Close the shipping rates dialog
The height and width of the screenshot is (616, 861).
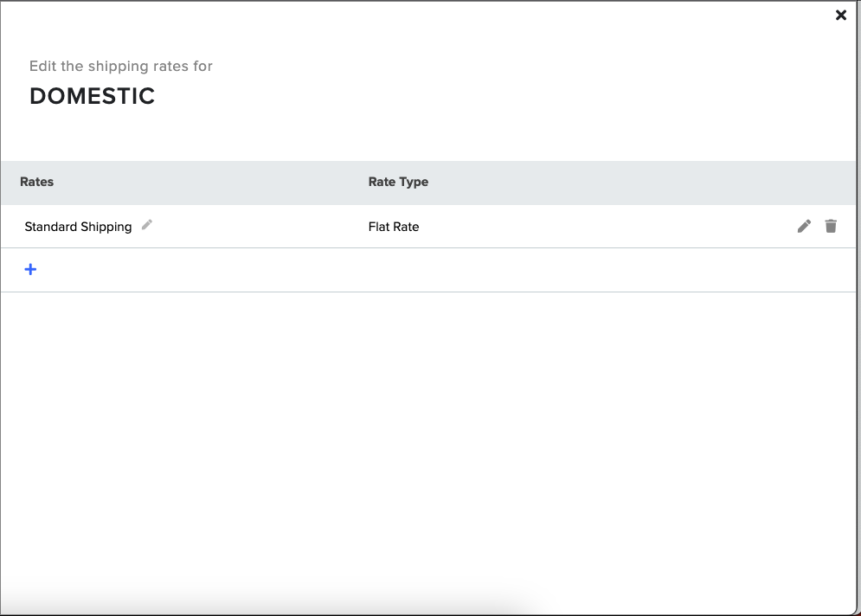click(x=841, y=16)
